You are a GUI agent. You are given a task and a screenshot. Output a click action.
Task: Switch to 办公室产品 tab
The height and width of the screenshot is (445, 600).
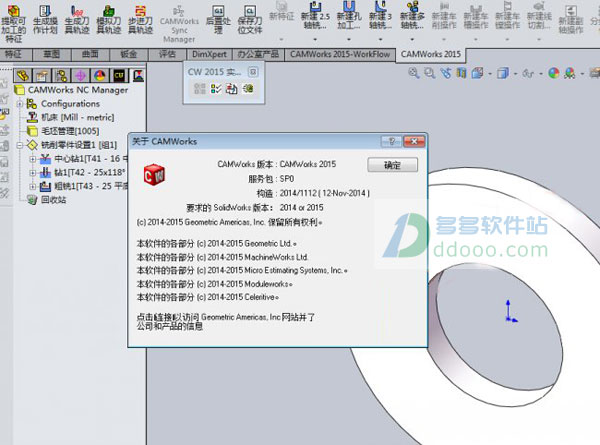coord(258,54)
